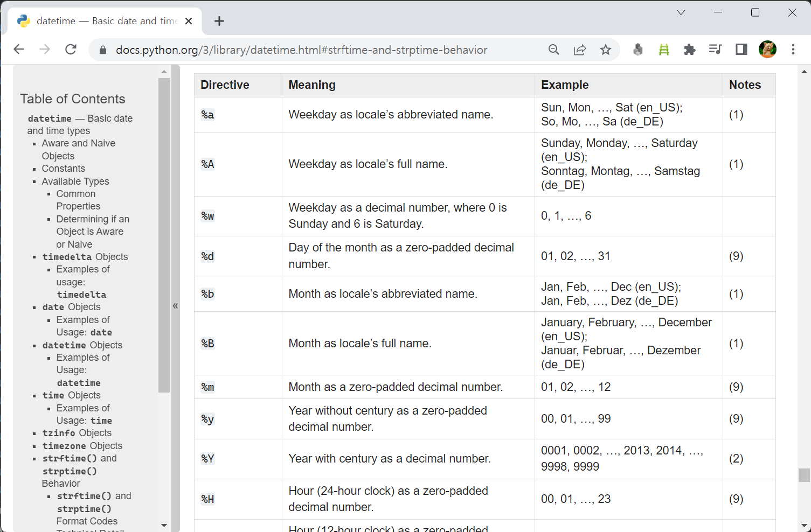Image resolution: width=811 pixels, height=532 pixels.
Task: Open 'datetime — Basic date and time types' link
Action: click(x=80, y=124)
